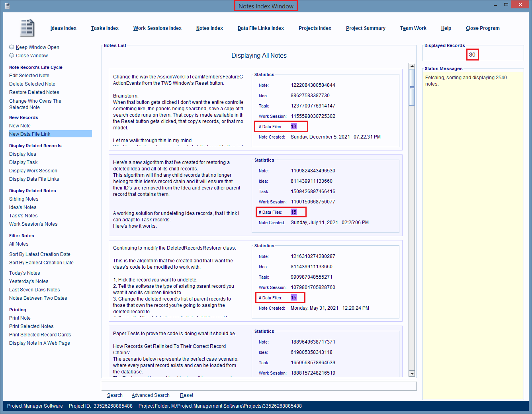Click status message 'Fetching, sorting and displaying'

[466, 81]
